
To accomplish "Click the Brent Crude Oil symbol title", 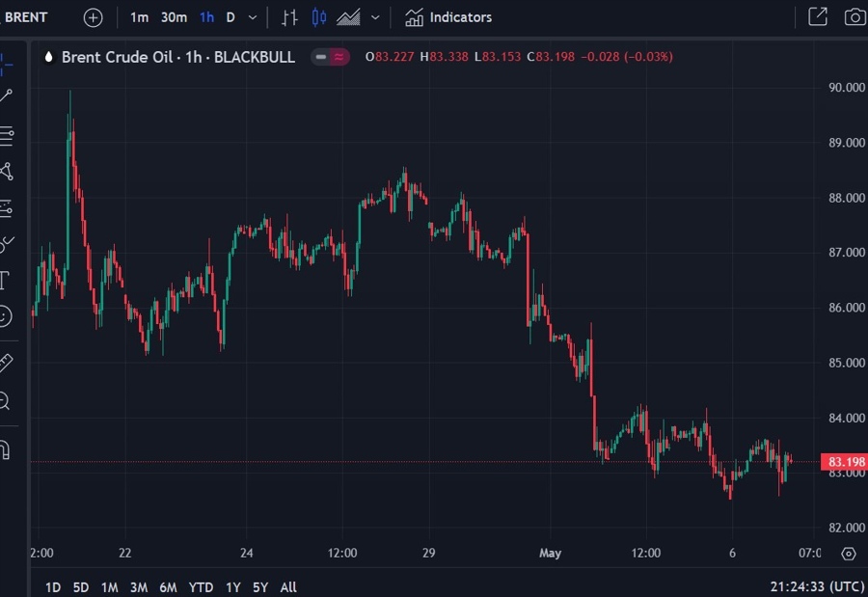I will (x=177, y=57).
